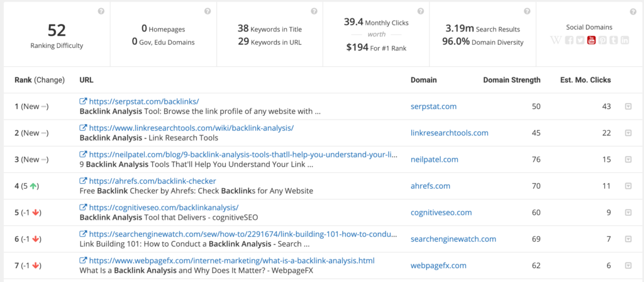Click external-link icon beside neilpatel.com blog URL
Screen dimensions: 644x282
83,155
